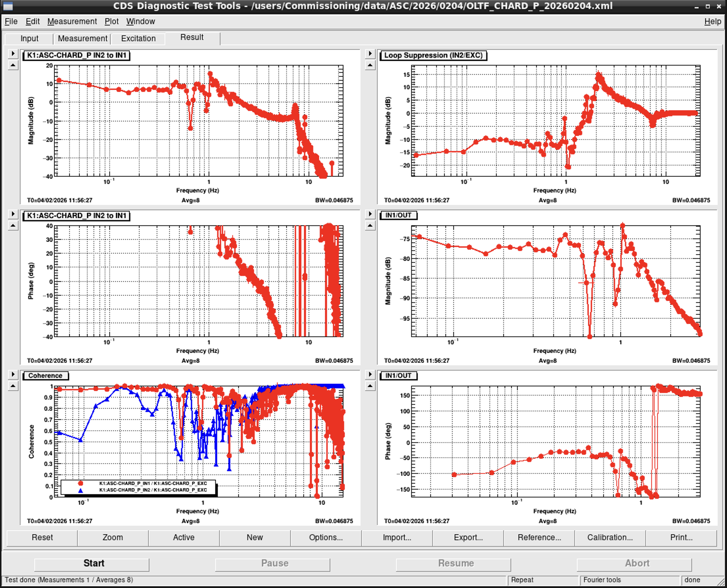Open the Measurement menu
727x588 pixels.
(72, 21)
